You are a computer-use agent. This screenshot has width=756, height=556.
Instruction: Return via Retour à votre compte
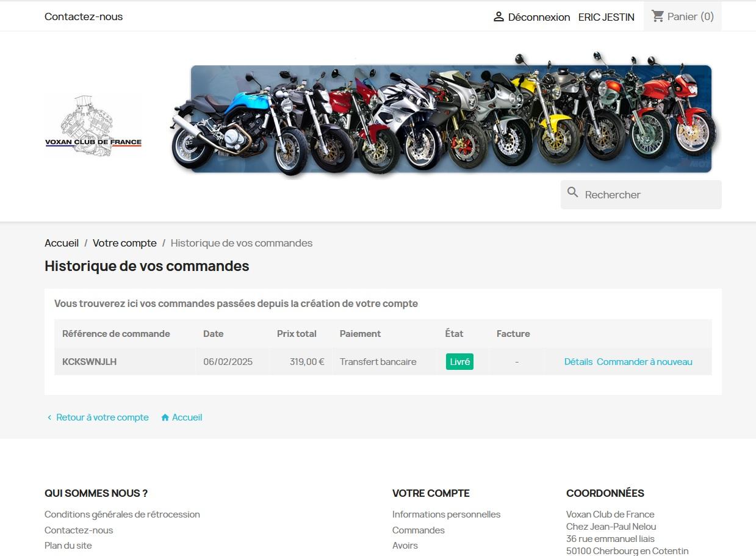pyautogui.click(x=102, y=417)
